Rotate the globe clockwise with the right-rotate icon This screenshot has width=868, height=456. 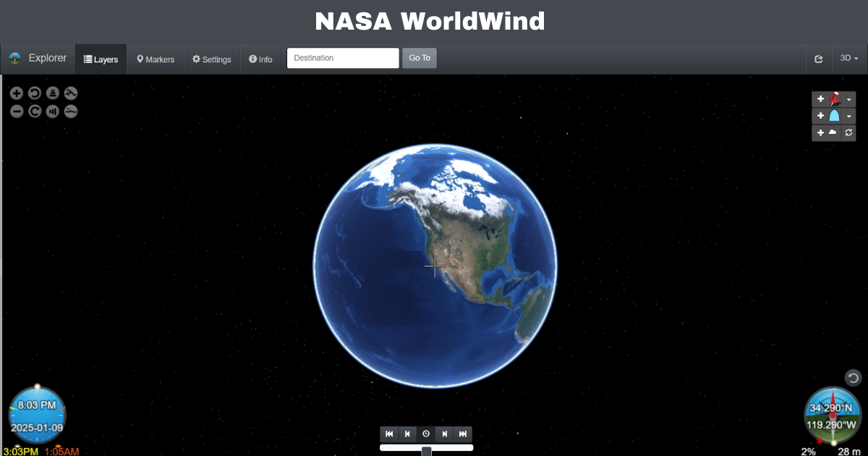tap(35, 111)
